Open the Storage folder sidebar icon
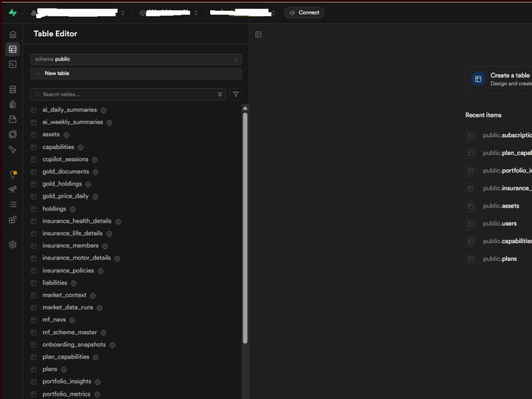The width and height of the screenshot is (532, 399). pyautogui.click(x=13, y=119)
